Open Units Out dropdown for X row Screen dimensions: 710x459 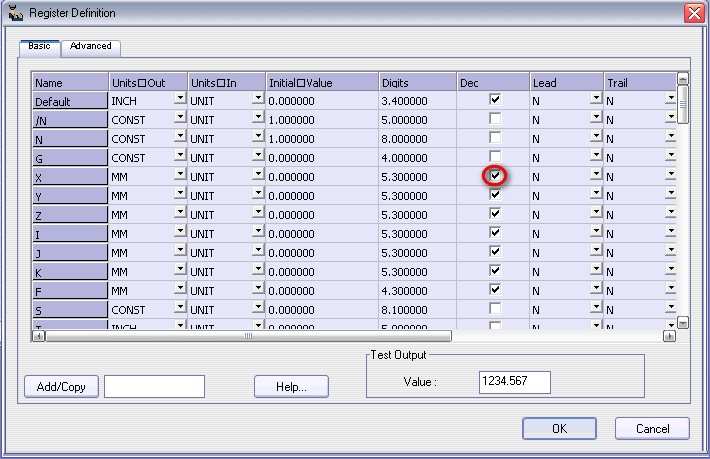point(180,174)
